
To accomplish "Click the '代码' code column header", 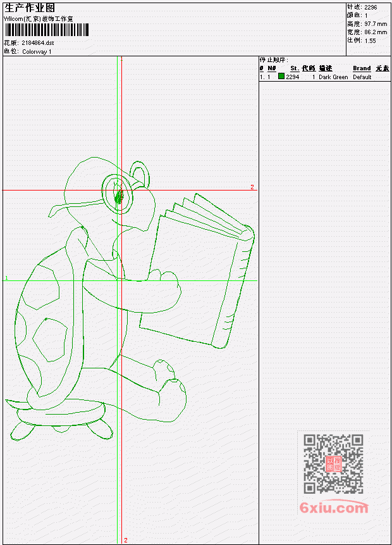I will (309, 68).
